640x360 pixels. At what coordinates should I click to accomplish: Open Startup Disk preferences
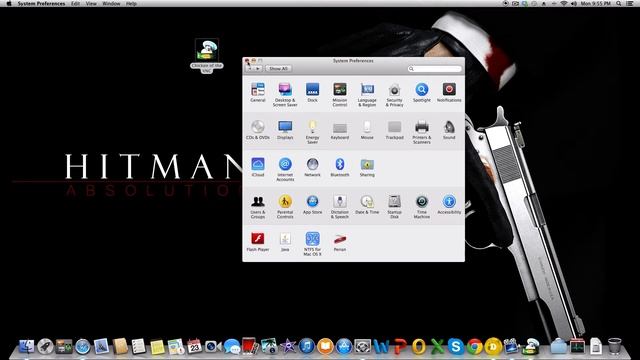click(x=394, y=207)
